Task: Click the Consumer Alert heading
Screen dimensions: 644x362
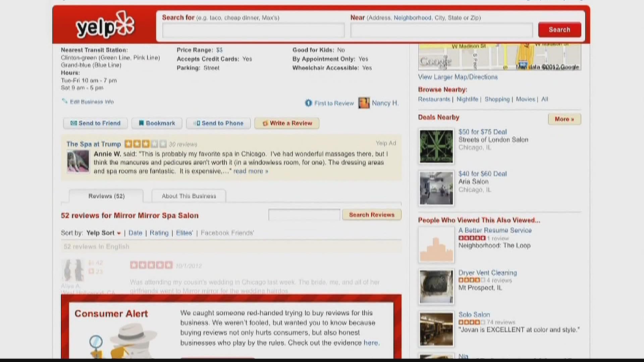Action: 111,314
